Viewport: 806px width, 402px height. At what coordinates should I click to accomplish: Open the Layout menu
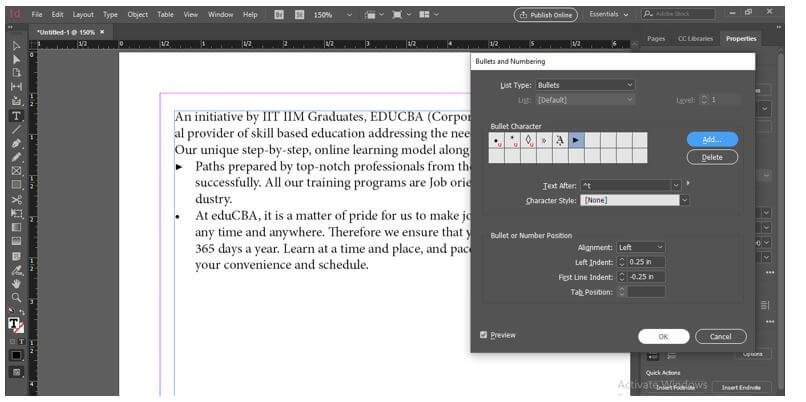tap(83, 15)
